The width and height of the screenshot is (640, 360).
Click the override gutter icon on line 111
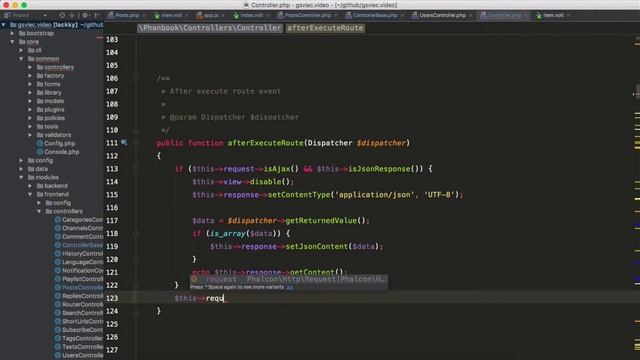(124, 142)
